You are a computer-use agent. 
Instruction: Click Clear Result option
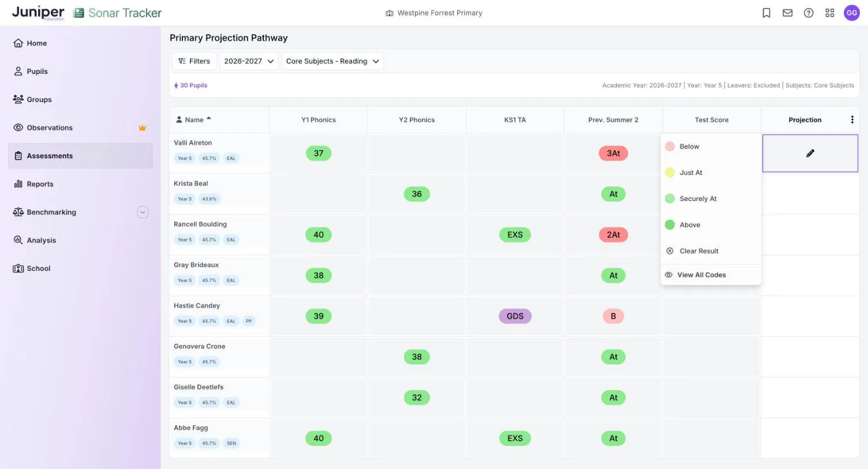pos(711,251)
